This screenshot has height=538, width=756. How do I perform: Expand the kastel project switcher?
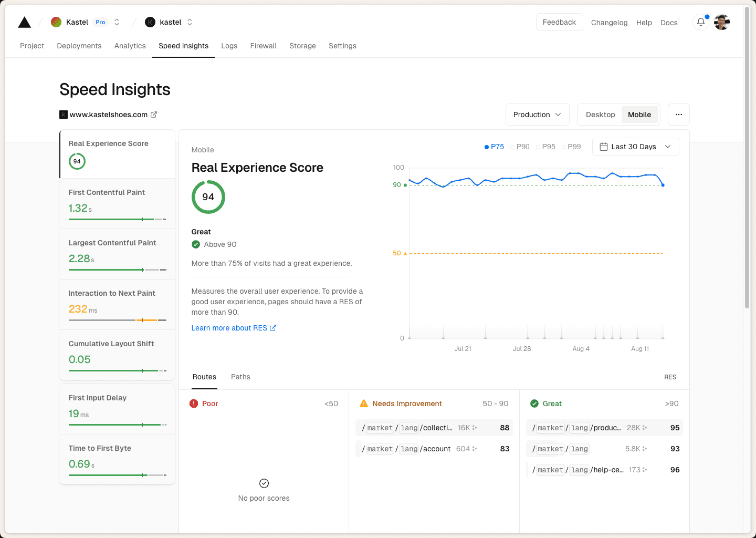coord(190,22)
